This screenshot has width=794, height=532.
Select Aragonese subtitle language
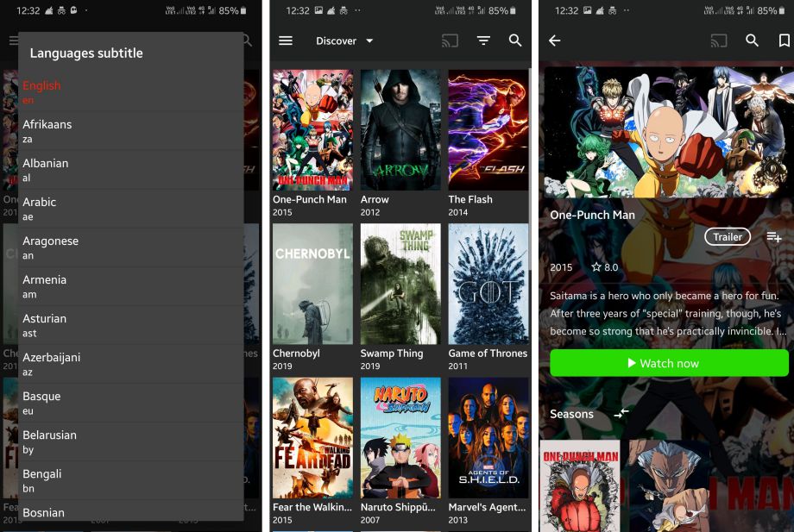130,247
